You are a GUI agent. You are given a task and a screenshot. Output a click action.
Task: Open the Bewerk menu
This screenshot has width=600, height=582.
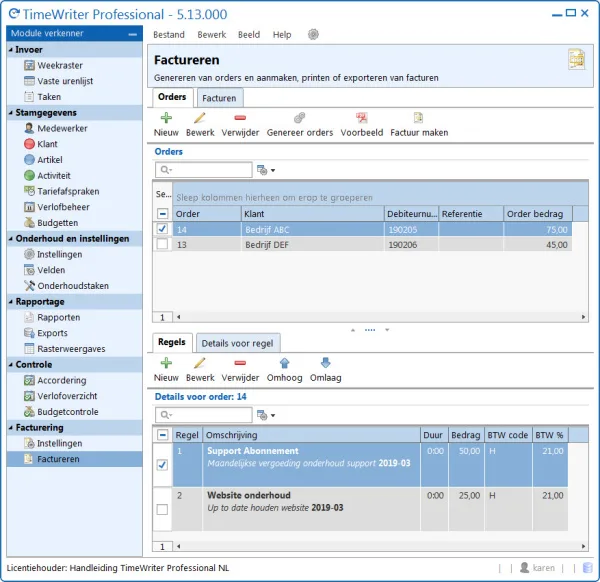point(212,35)
